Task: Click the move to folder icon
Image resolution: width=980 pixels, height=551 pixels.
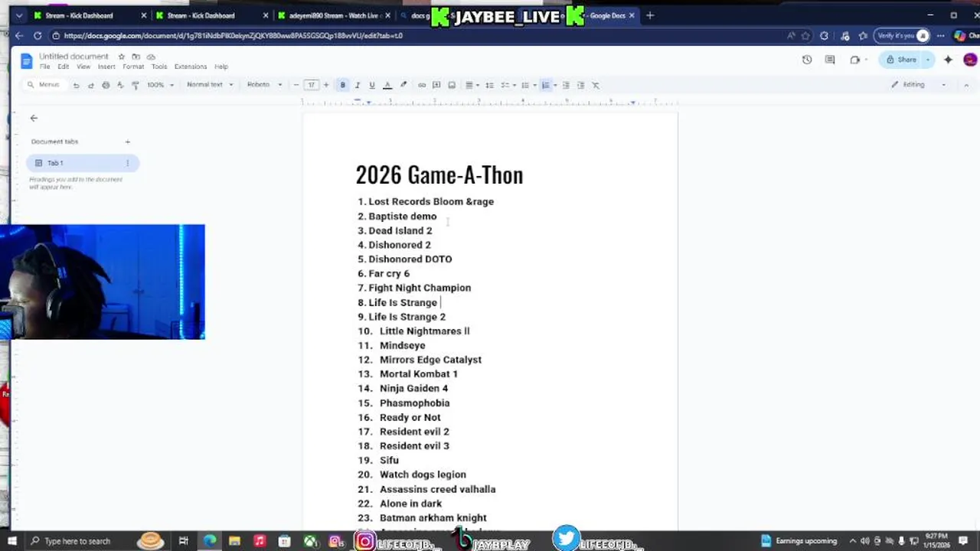Action: pyautogui.click(x=136, y=57)
